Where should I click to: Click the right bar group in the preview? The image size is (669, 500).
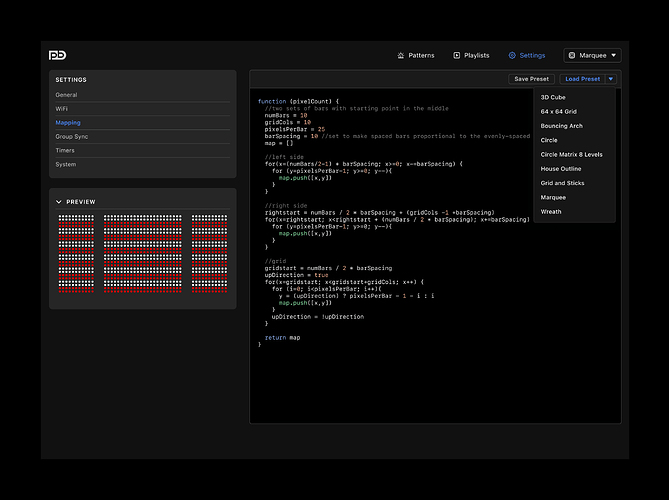209,253
